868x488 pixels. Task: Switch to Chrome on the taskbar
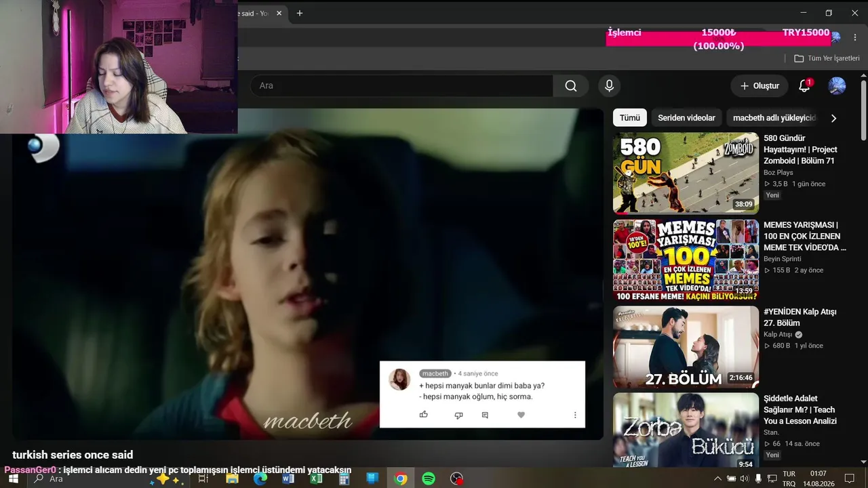400,479
